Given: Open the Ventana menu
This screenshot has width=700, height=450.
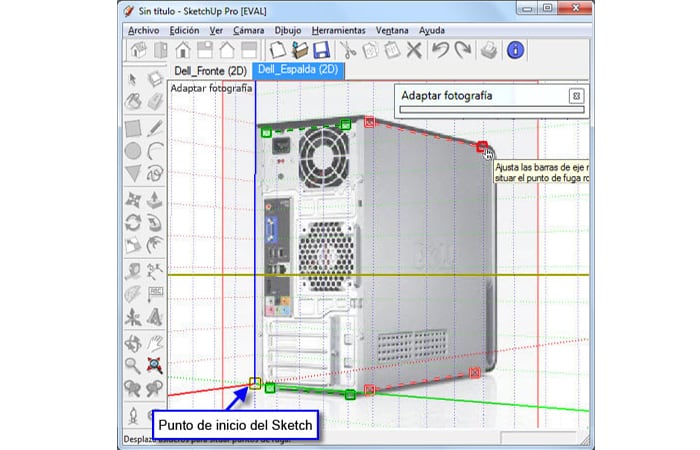Looking at the screenshot, I should [392, 30].
